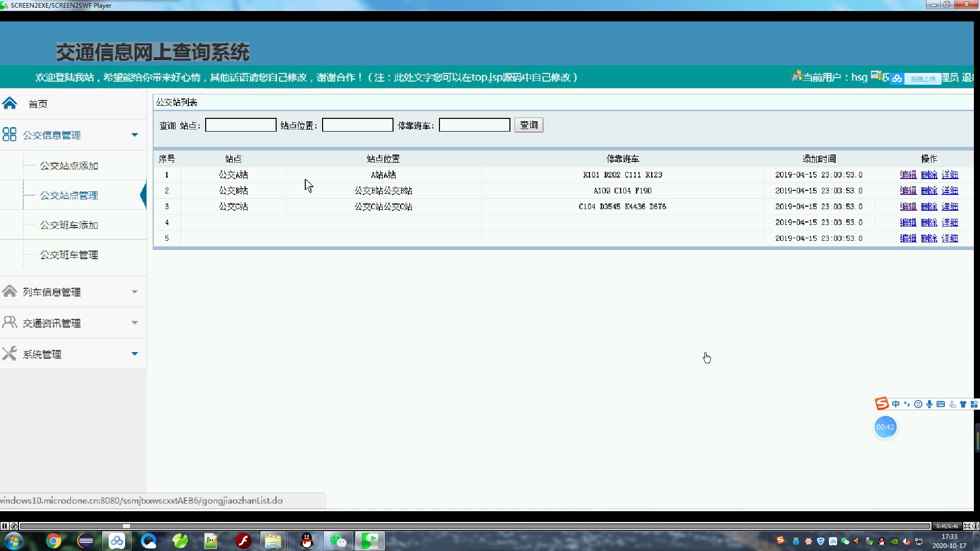Click the soft keyboard icon on Sogou bar

coord(941,404)
